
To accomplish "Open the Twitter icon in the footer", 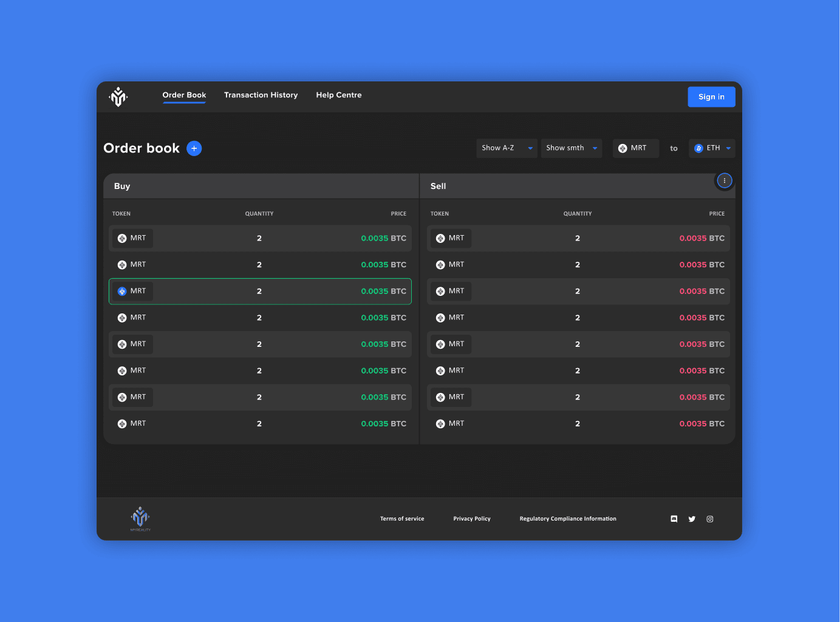I will pyautogui.click(x=692, y=519).
